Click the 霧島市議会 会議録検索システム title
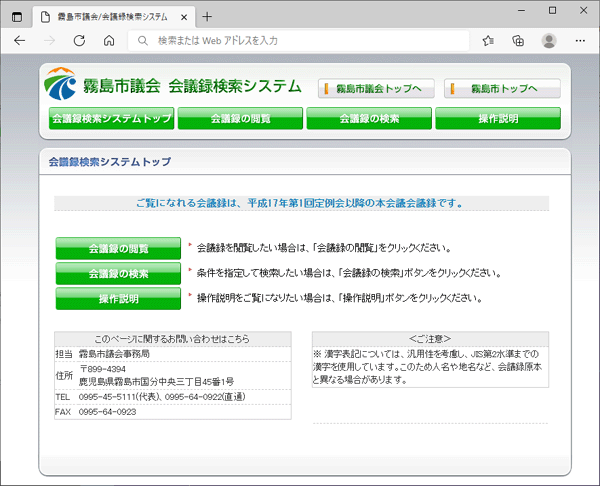The width and height of the screenshot is (600, 486). [x=192, y=86]
